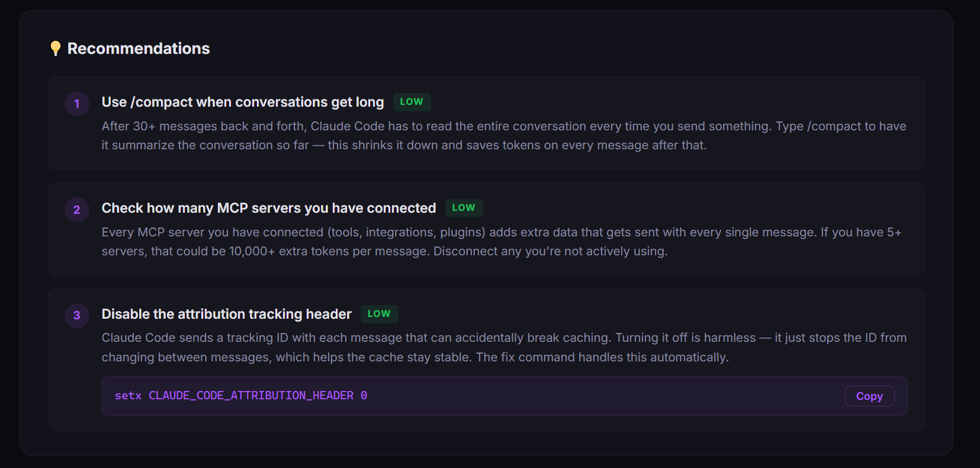Viewport: 980px width, 468px height.
Task: Click the number 1 circle badge
Action: click(x=77, y=104)
